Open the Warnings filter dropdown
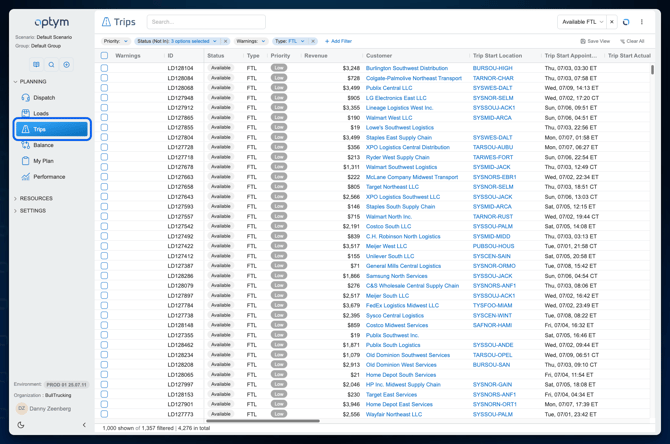The width and height of the screenshot is (670, 444). [251, 41]
